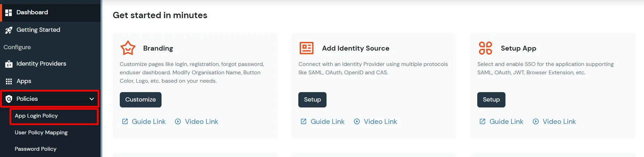Click the Apps grid icon in sidebar

9,81
